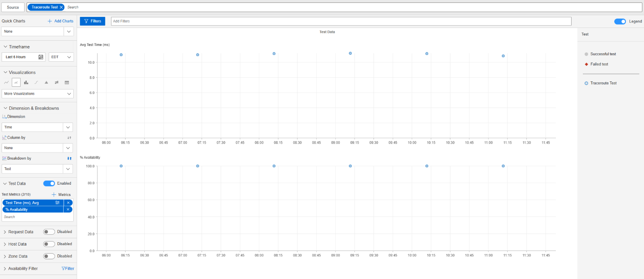Click the plus icon beside Add Charts
Image resolution: width=644 pixels, height=279 pixels.
click(x=50, y=21)
